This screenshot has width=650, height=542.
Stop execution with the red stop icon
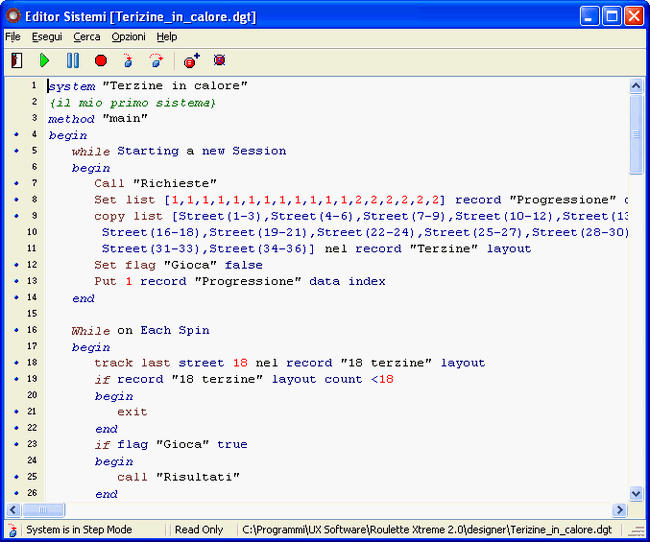101,61
